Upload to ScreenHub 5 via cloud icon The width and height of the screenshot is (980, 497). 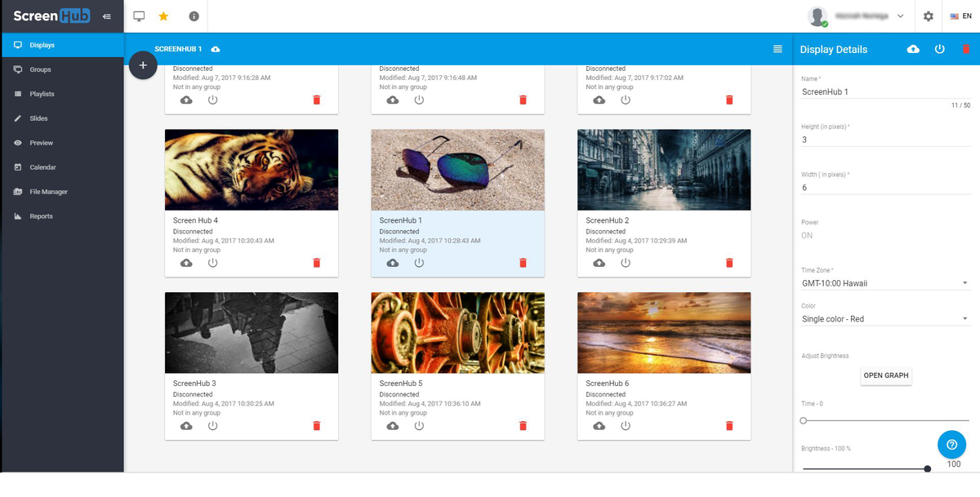tap(393, 426)
